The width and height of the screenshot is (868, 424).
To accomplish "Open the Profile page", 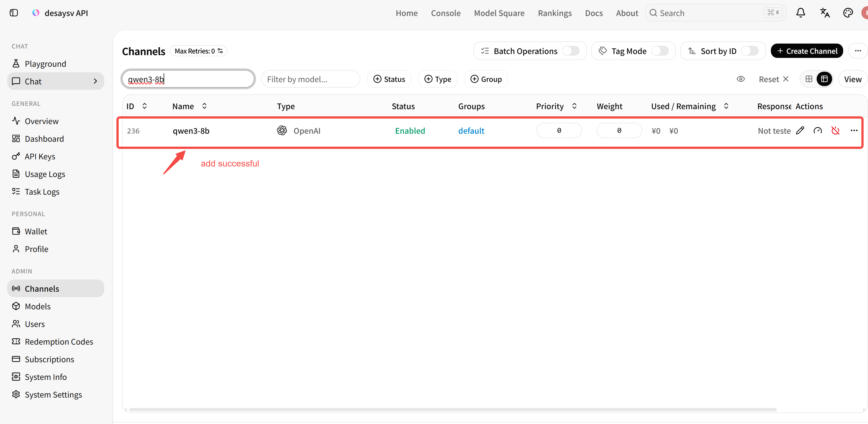I will coord(56,249).
